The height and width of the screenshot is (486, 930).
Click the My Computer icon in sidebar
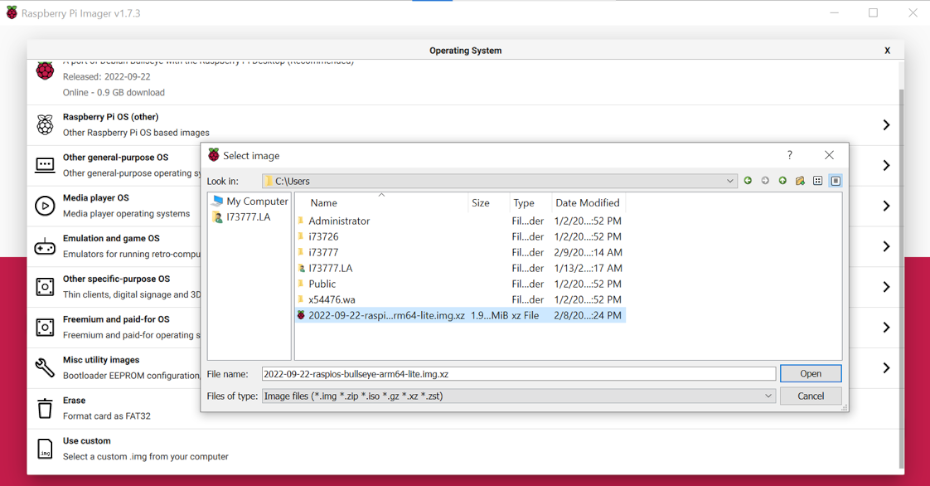click(218, 201)
